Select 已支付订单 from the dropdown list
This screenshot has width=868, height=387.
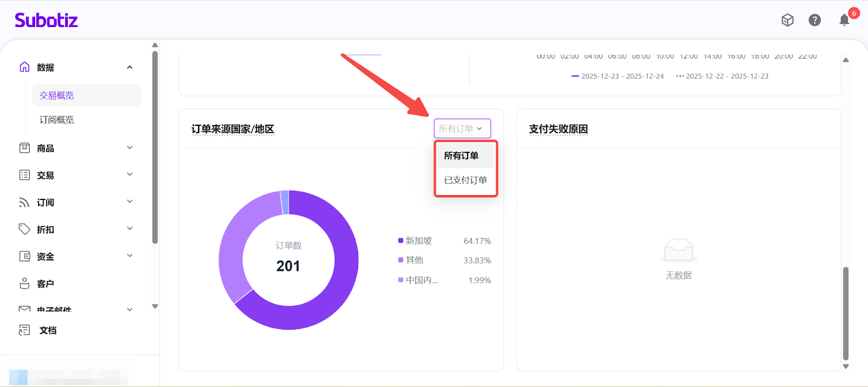465,180
